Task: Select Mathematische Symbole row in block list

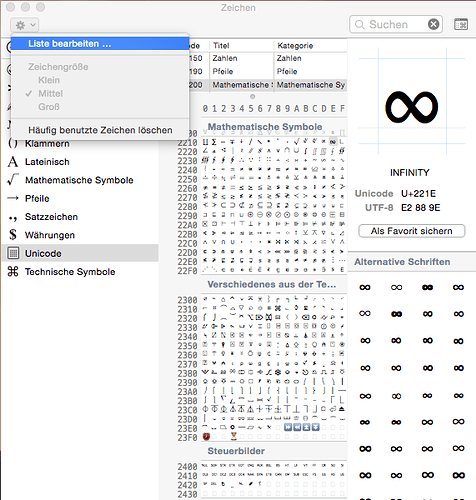Action: (268, 85)
